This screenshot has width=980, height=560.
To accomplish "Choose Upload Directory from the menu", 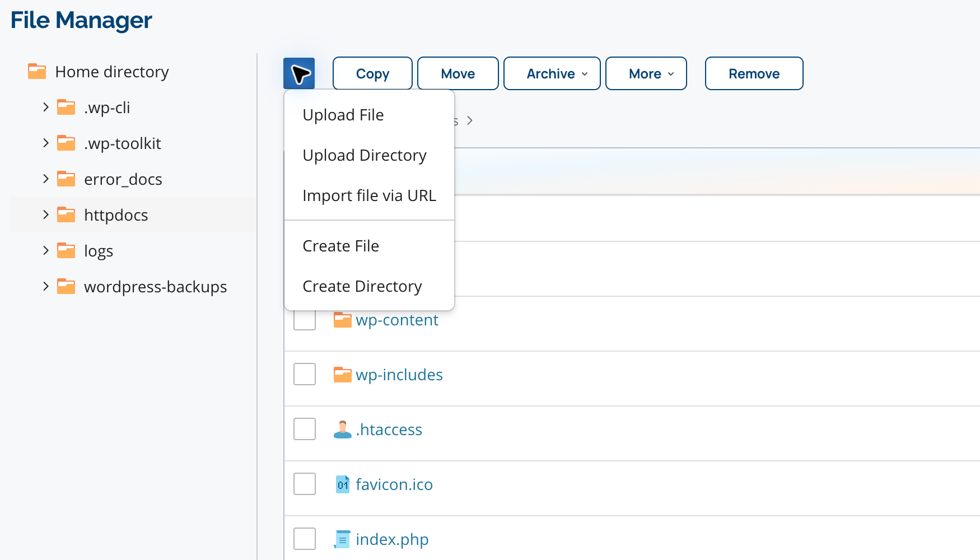I will 370,155.
